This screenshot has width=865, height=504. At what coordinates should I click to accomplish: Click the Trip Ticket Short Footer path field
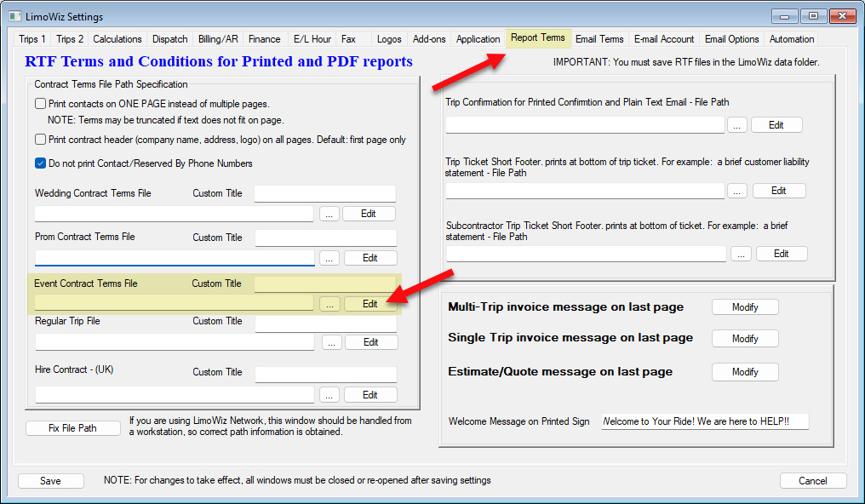[x=585, y=191]
